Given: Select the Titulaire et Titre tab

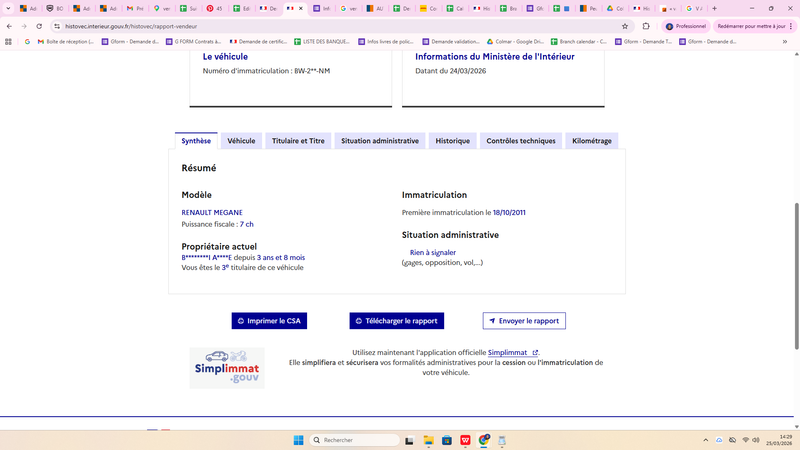Looking at the screenshot, I should tap(298, 141).
